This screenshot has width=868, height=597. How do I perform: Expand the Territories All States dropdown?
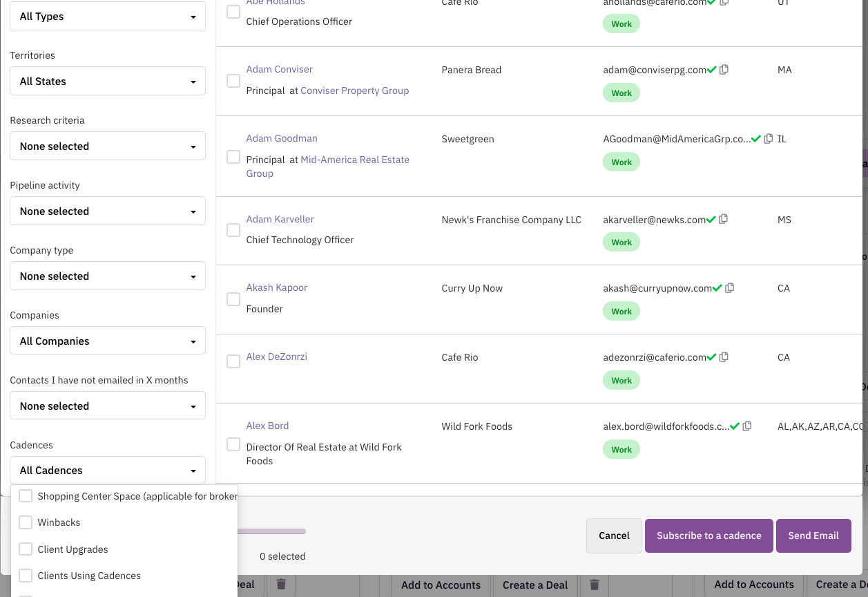tap(108, 81)
